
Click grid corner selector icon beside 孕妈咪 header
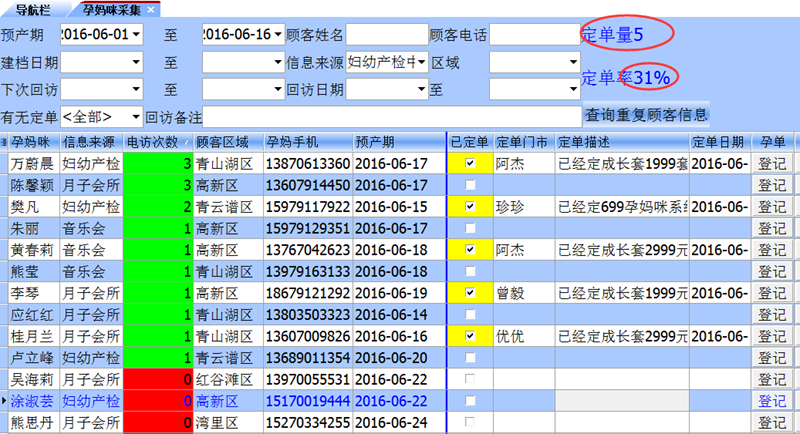coord(4,142)
